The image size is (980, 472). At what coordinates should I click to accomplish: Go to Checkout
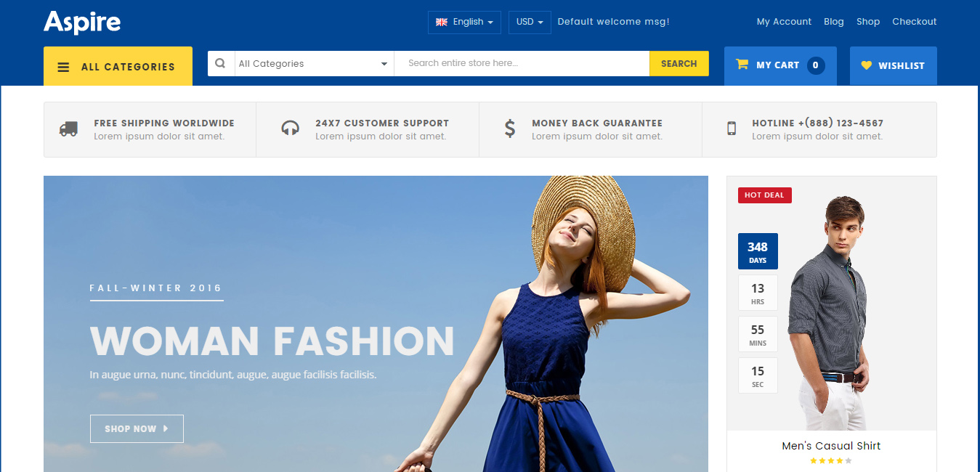[x=915, y=22]
